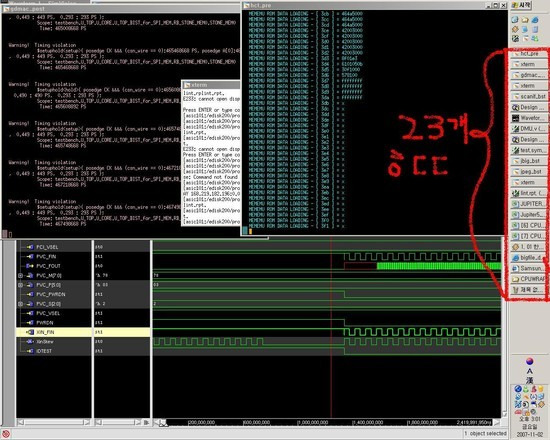Focus the hct_pre window title bar
Viewport: 550px width, 440px height.
pos(375,5)
